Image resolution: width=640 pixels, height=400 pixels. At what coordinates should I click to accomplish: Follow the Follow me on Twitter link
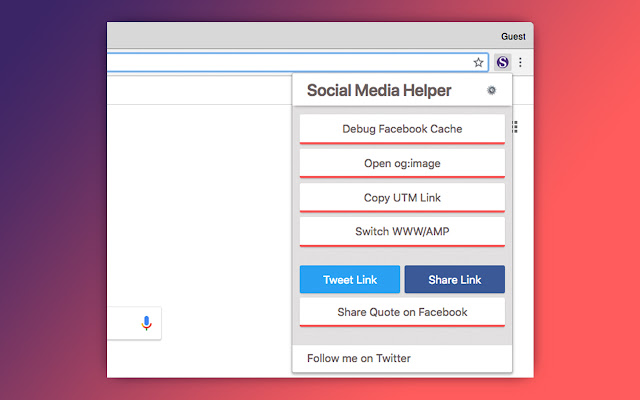[x=359, y=358]
